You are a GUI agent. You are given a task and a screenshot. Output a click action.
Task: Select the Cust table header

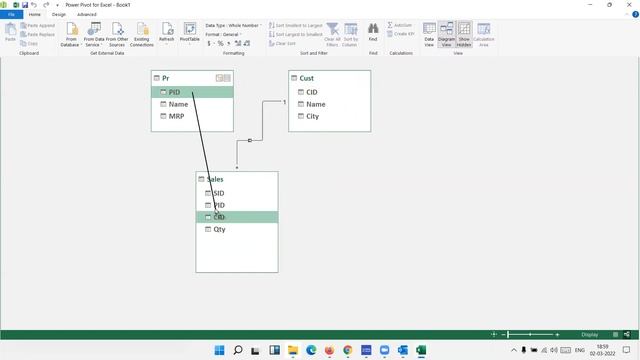329,78
